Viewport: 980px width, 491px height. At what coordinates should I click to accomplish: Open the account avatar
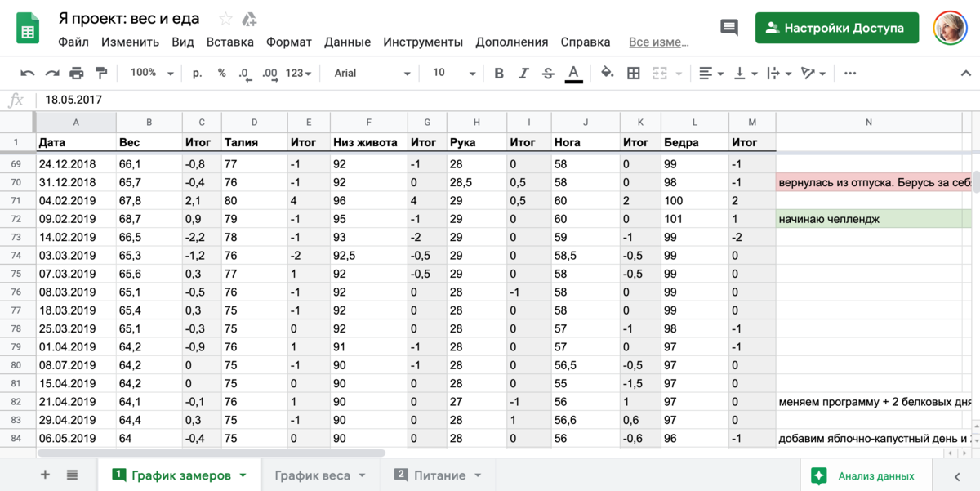950,28
